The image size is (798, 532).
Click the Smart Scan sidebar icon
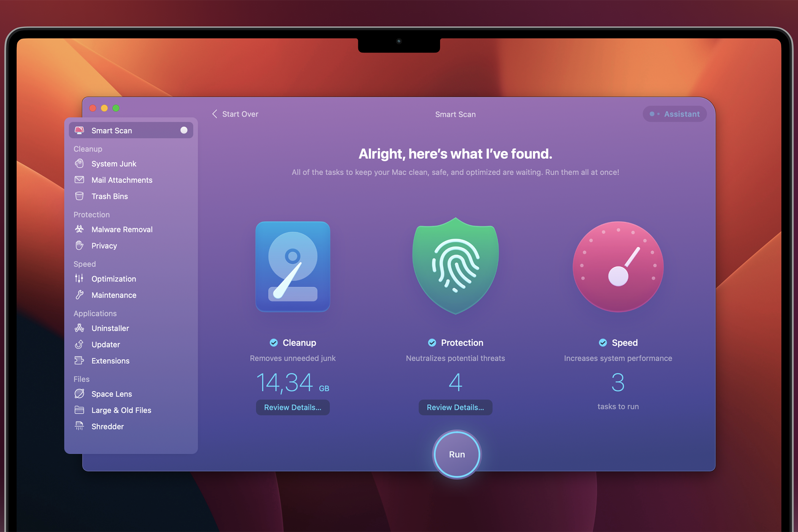(x=80, y=130)
